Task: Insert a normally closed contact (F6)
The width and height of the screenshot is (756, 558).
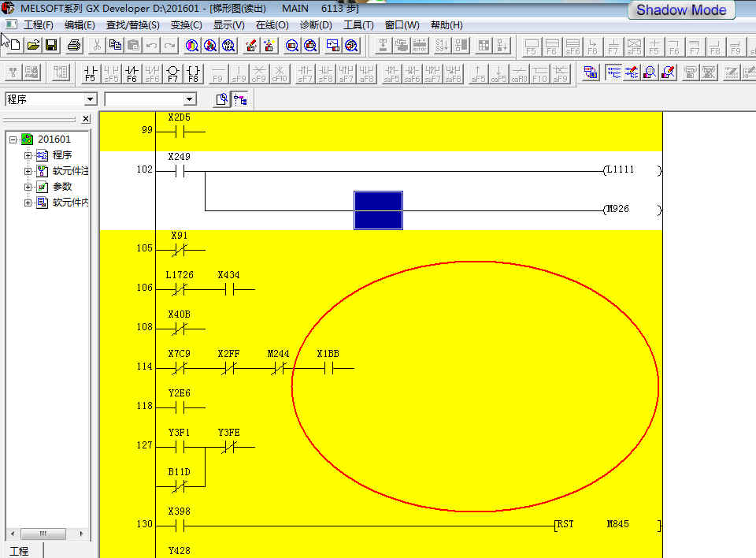Action: click(132, 74)
